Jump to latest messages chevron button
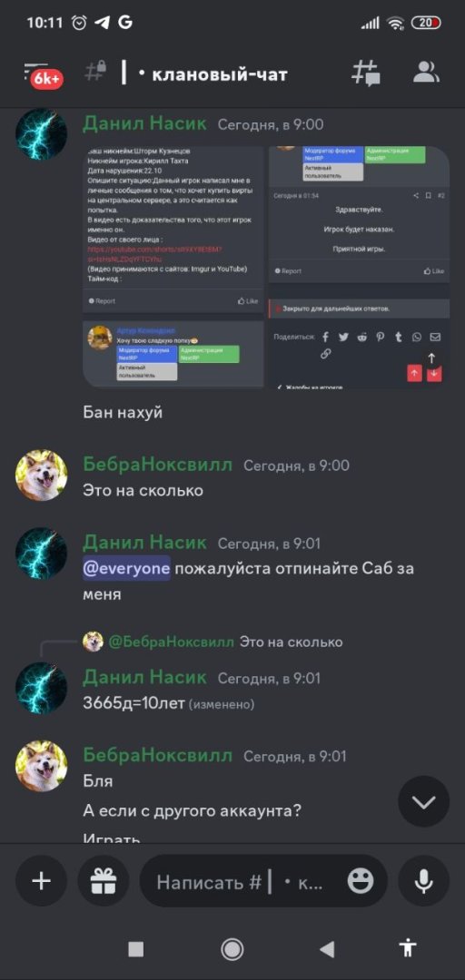The image size is (465, 980). pos(424,802)
